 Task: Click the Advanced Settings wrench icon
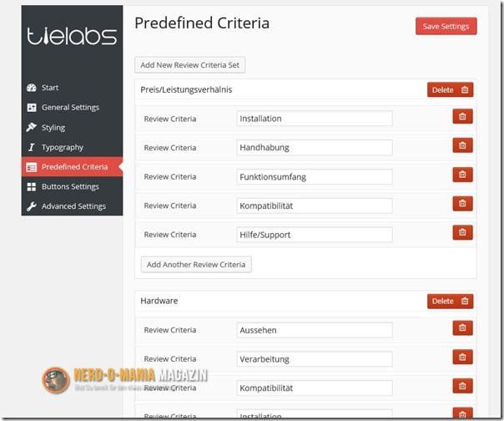[32, 206]
